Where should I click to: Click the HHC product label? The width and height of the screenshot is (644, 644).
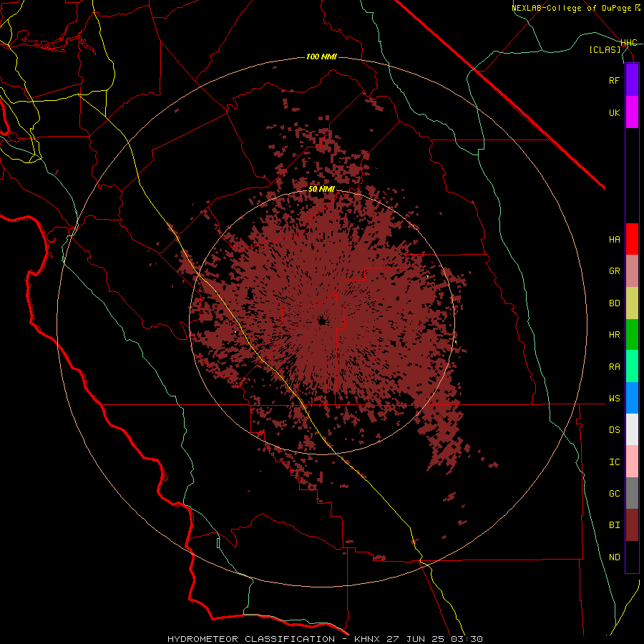[629, 43]
